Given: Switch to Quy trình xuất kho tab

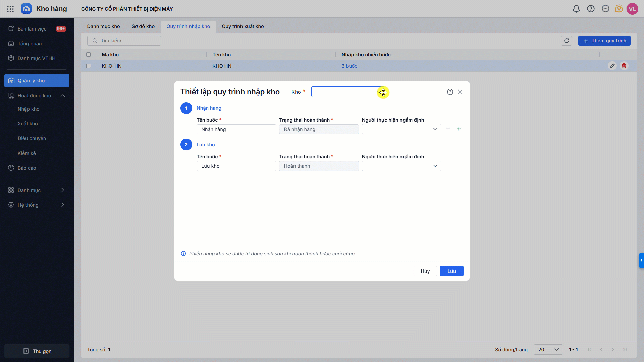Looking at the screenshot, I should [x=243, y=26].
